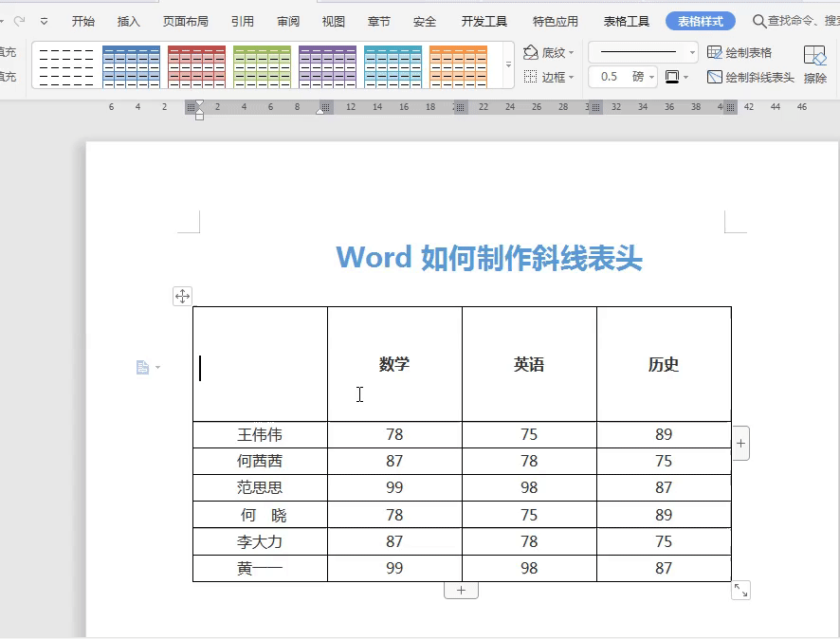The height and width of the screenshot is (639, 840).
Task: Click 黄一一's 英语 score 98
Action: pyautogui.click(x=529, y=568)
